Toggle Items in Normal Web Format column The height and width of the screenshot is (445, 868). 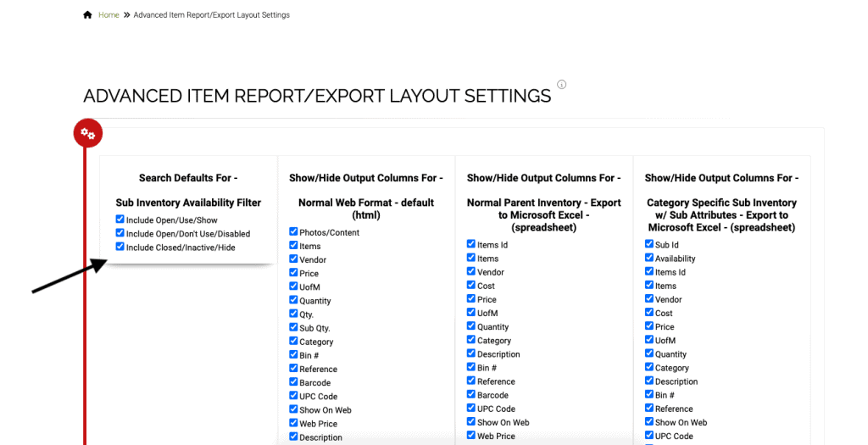click(x=293, y=245)
